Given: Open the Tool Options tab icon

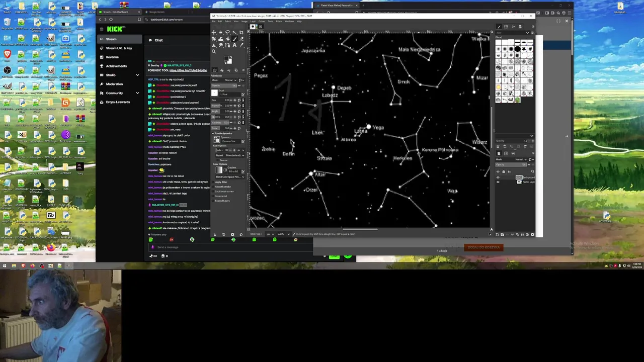Looking at the screenshot, I should pos(214,70).
